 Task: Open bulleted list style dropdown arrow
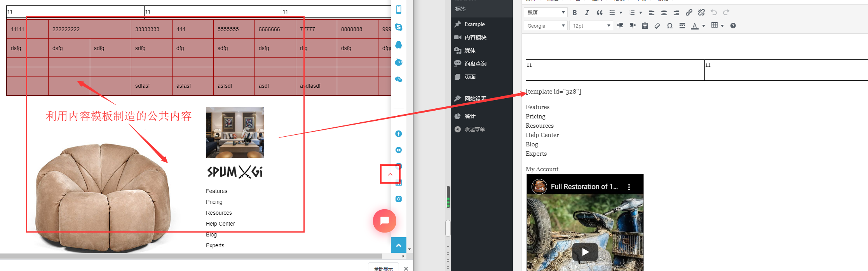(x=620, y=12)
